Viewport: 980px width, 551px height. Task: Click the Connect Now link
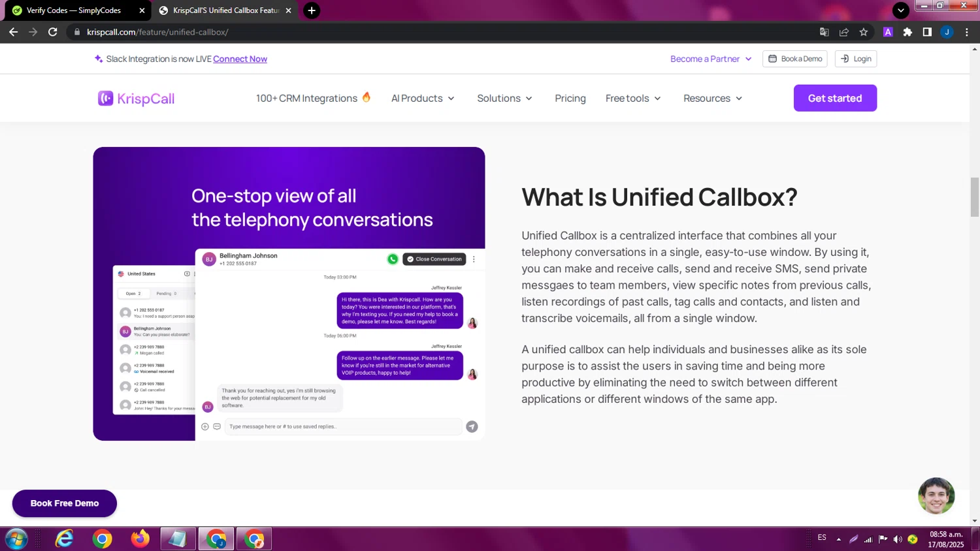point(240,59)
